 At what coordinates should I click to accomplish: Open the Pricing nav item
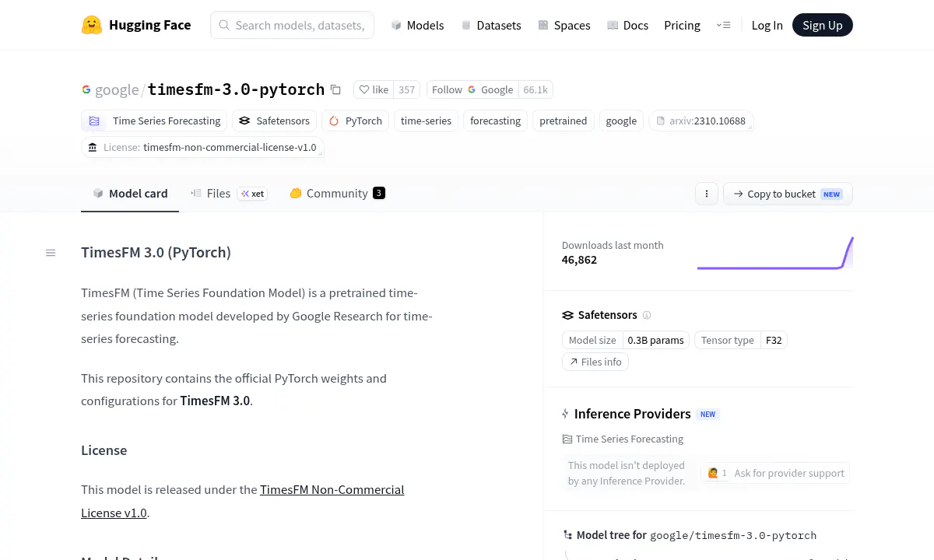point(682,25)
